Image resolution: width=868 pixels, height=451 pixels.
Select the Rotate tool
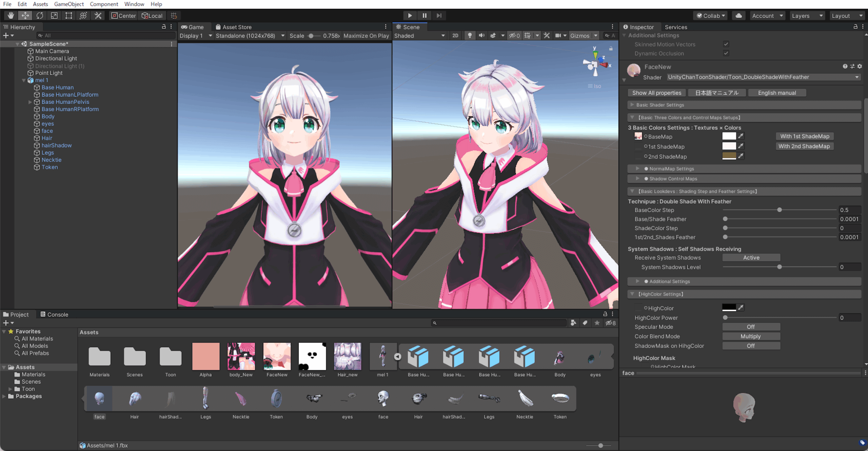click(x=40, y=15)
